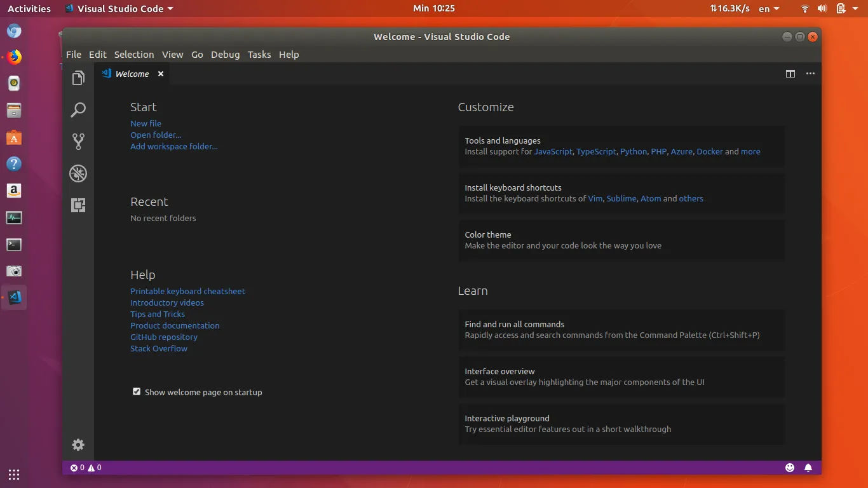Install Python language support link

click(x=634, y=151)
